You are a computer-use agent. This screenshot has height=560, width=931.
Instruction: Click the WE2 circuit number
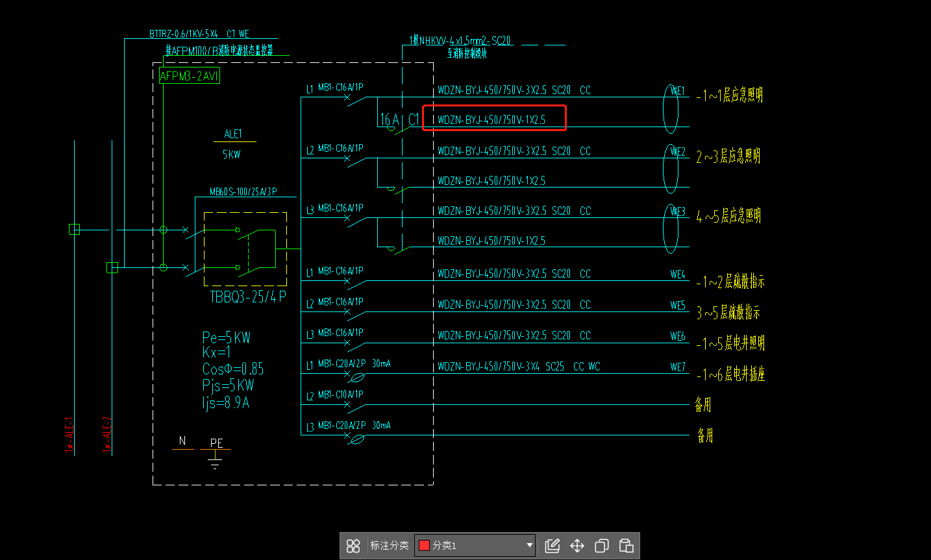tap(677, 151)
